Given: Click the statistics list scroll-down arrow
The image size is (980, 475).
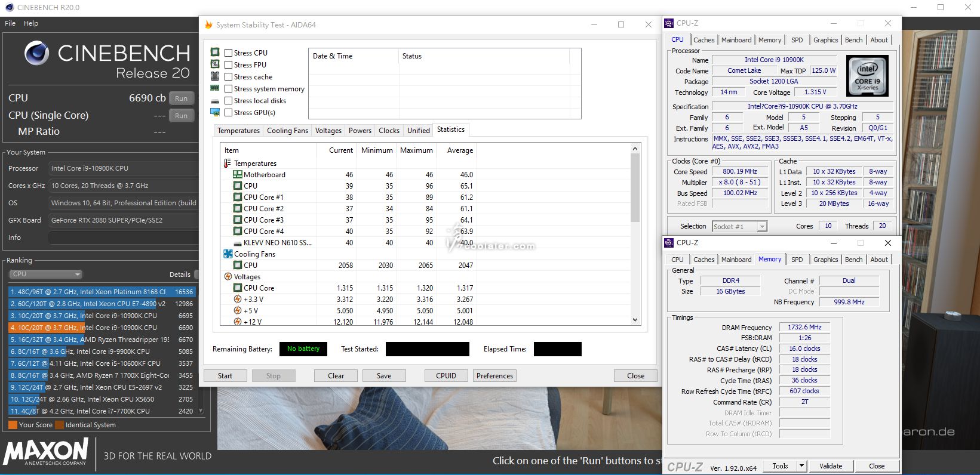Looking at the screenshot, I should (x=635, y=320).
